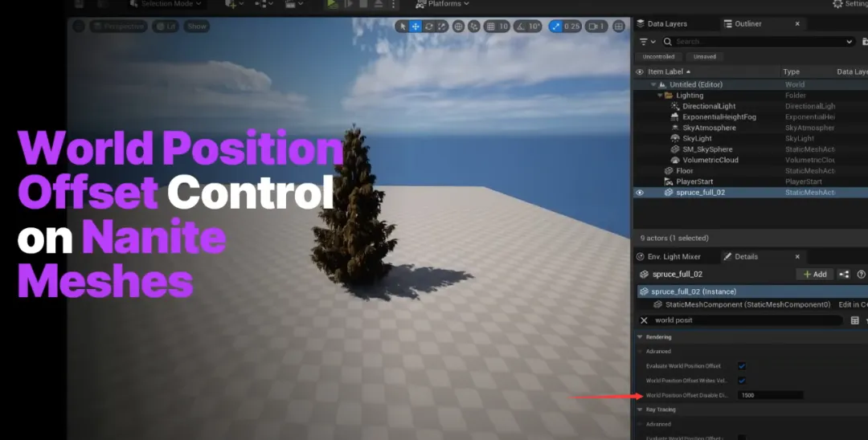
Task: Select the scale gizmo tool
Action: coord(442,26)
